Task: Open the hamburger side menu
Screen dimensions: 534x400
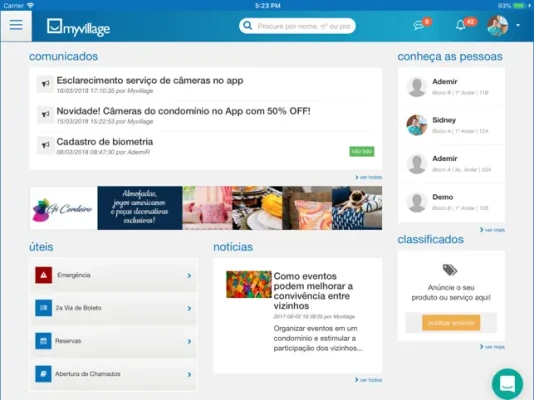Action: pyautogui.click(x=16, y=26)
